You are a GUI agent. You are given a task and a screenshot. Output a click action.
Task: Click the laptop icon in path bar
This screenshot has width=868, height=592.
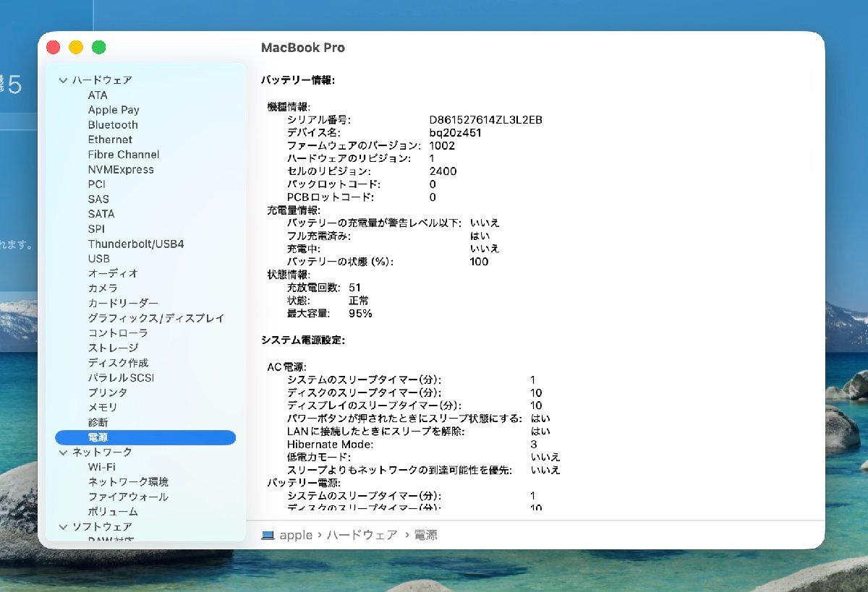[x=268, y=536]
